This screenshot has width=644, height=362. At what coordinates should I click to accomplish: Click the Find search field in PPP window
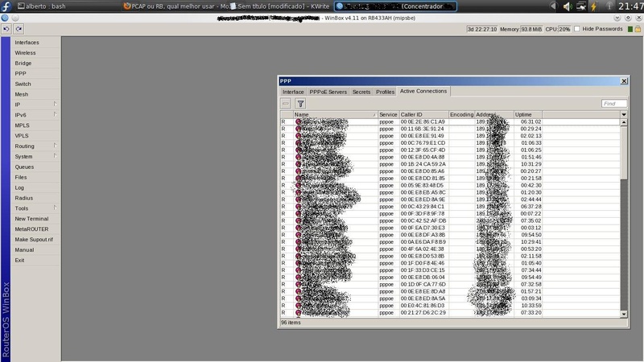(x=614, y=104)
